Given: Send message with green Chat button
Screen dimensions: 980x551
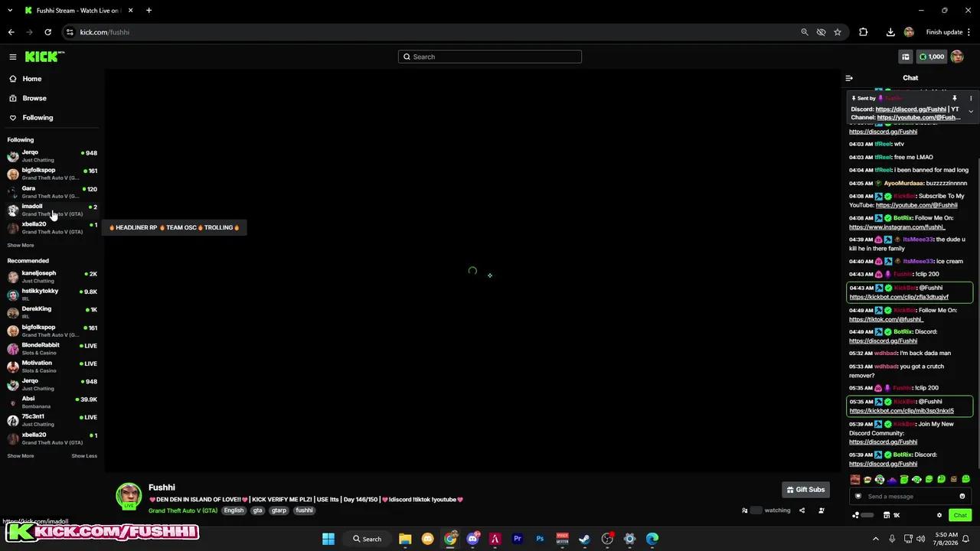Looking at the screenshot, I should tap(960, 515).
